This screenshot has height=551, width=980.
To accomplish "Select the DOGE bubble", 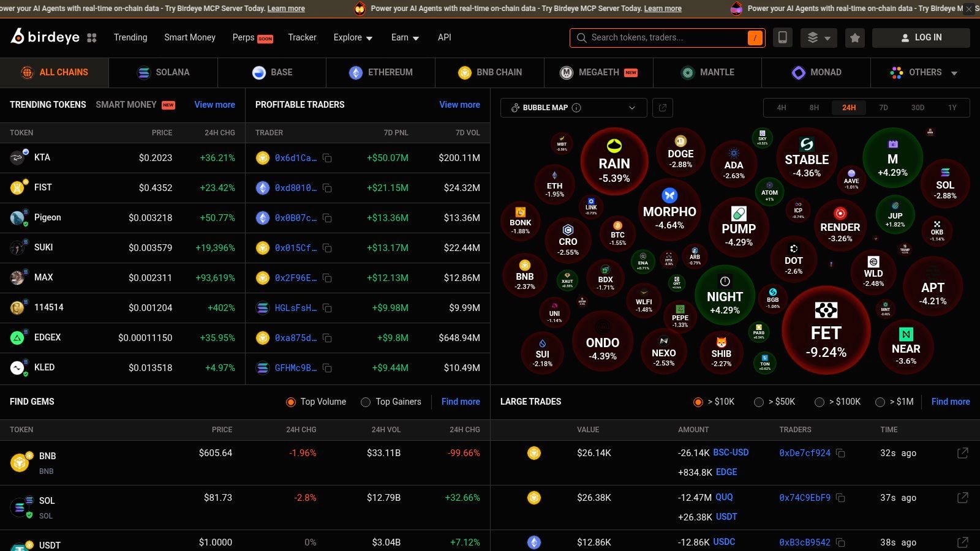I will click(680, 152).
